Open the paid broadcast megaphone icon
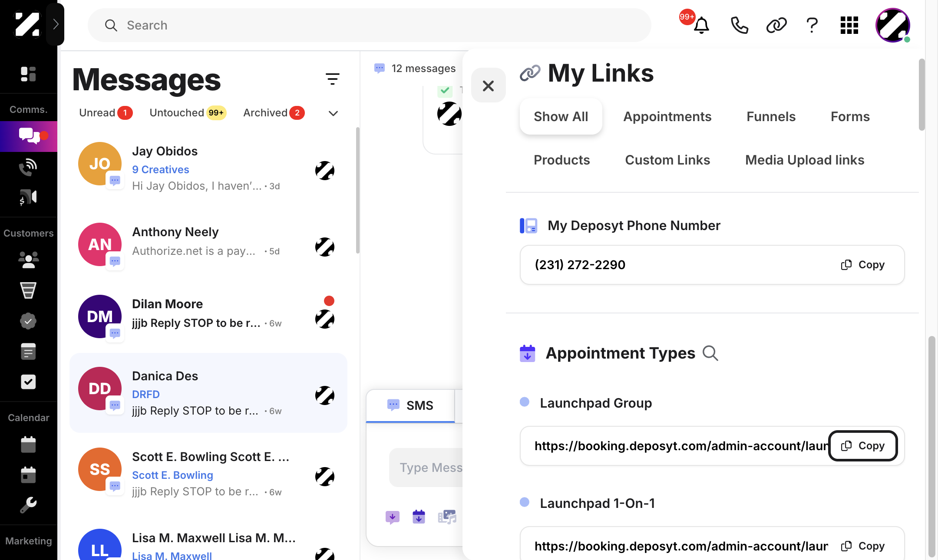This screenshot has width=938, height=560. click(28, 198)
